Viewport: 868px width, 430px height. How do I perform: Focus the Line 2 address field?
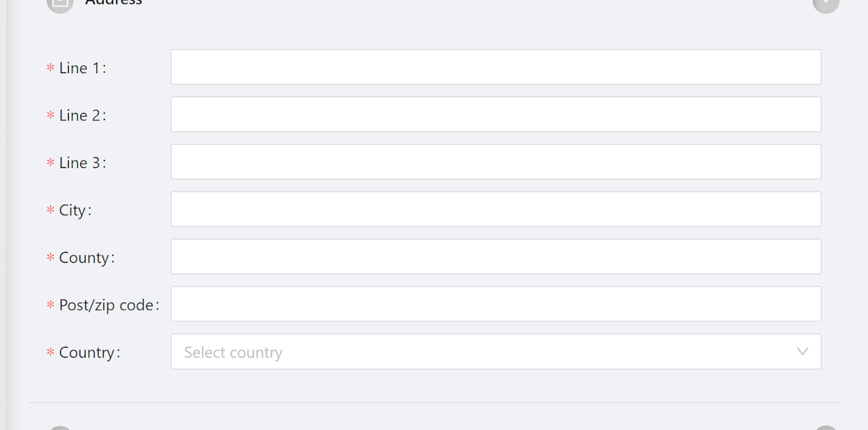pos(495,114)
